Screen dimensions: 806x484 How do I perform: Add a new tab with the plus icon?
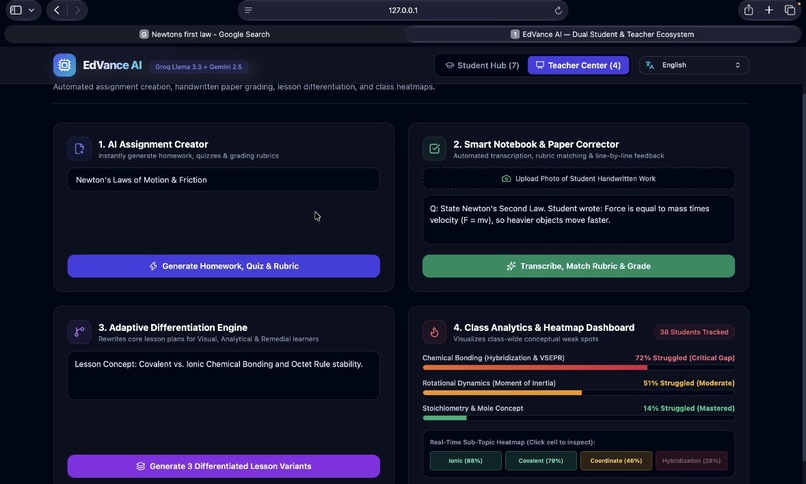pyautogui.click(x=769, y=10)
